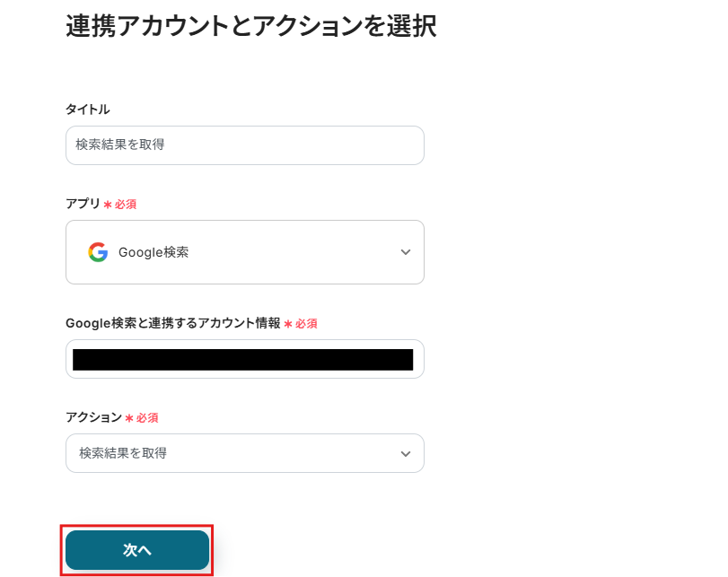Click the 必須 marker next to アカウント情報
This screenshot has height=577, width=728.
click(x=306, y=324)
